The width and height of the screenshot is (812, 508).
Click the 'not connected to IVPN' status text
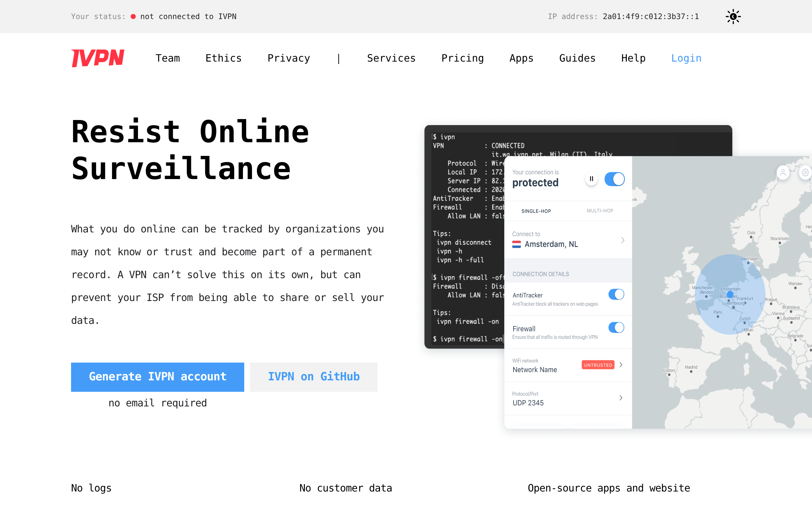(188, 17)
